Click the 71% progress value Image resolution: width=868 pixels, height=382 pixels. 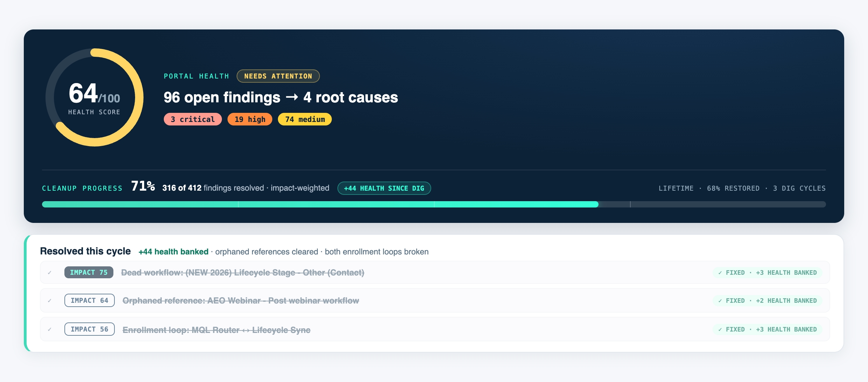point(143,186)
